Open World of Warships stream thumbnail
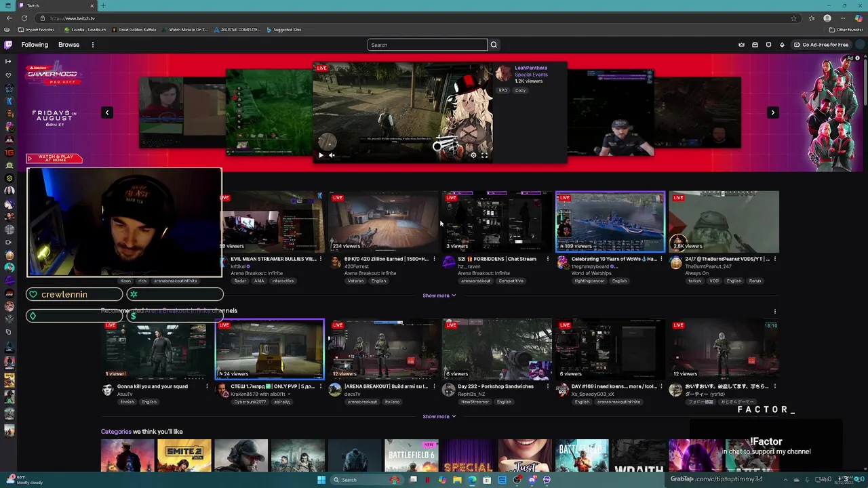This screenshot has width=868, height=488. (x=610, y=222)
